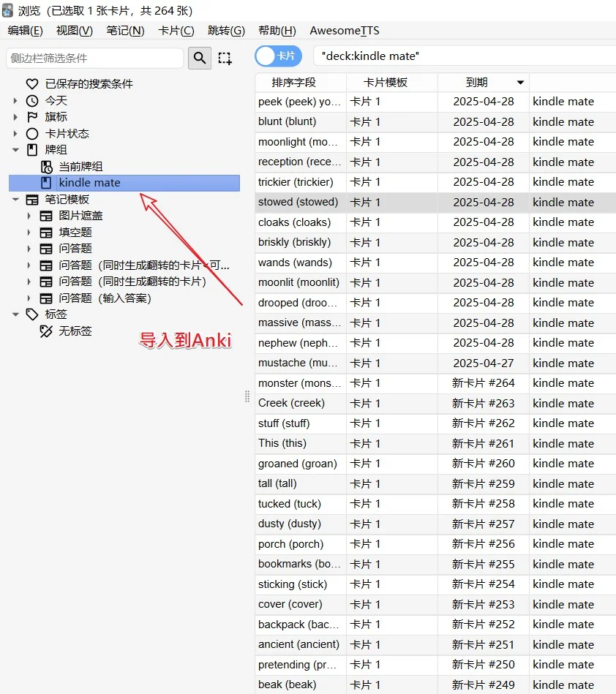Select the ancient (ancient) row
The image size is (616, 694).
435,644
